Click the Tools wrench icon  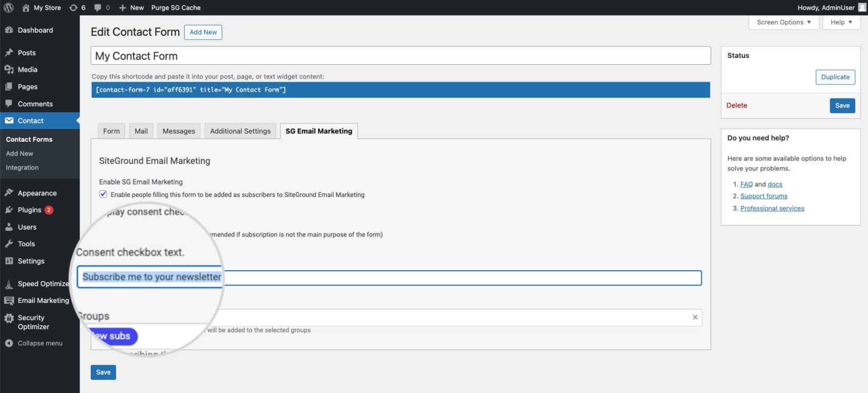tap(9, 244)
